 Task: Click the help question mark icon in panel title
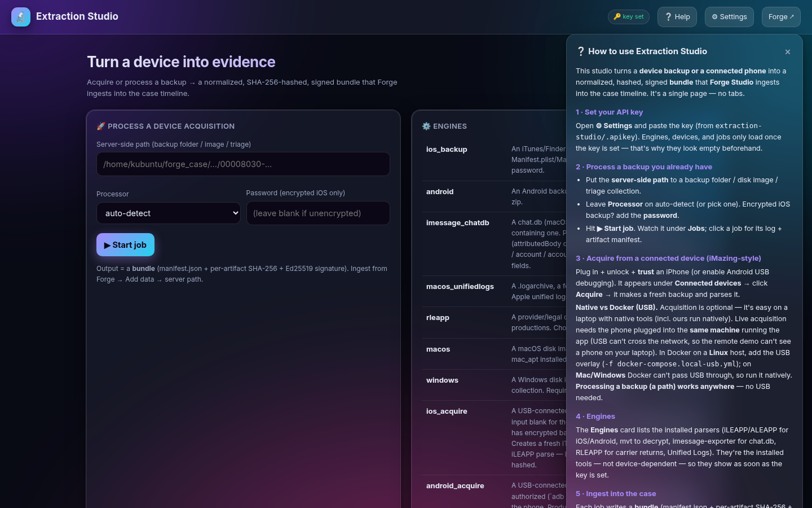[x=581, y=51]
